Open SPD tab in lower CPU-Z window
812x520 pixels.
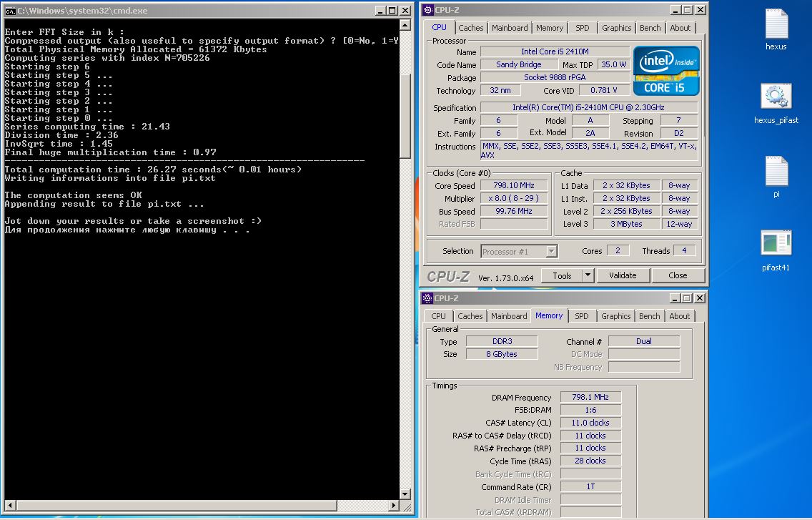pyautogui.click(x=582, y=316)
